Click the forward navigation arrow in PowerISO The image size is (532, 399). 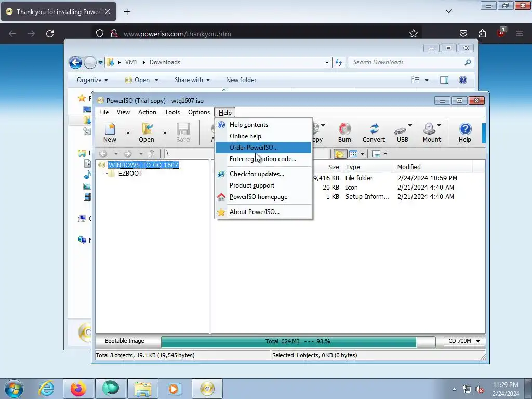point(128,154)
